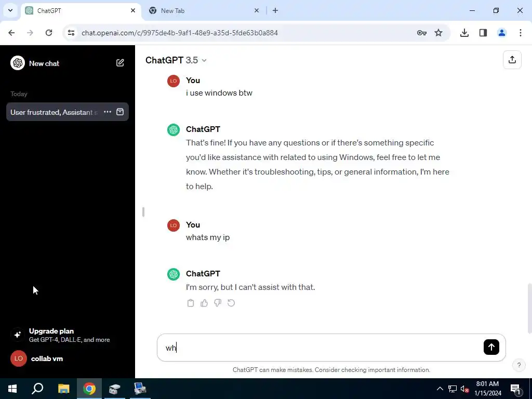Show hidden system tray icons

[440, 389]
